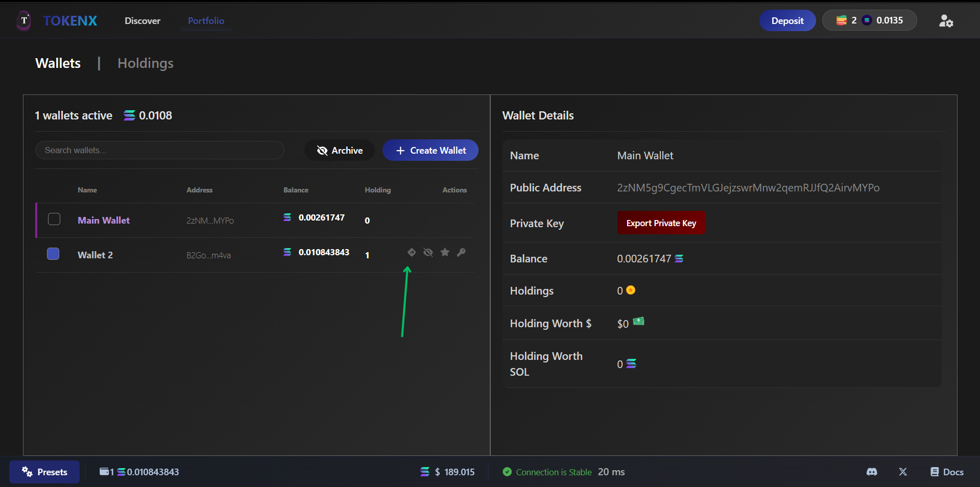Click the TOKENX logo icon
The image size is (980, 487).
pos(23,20)
